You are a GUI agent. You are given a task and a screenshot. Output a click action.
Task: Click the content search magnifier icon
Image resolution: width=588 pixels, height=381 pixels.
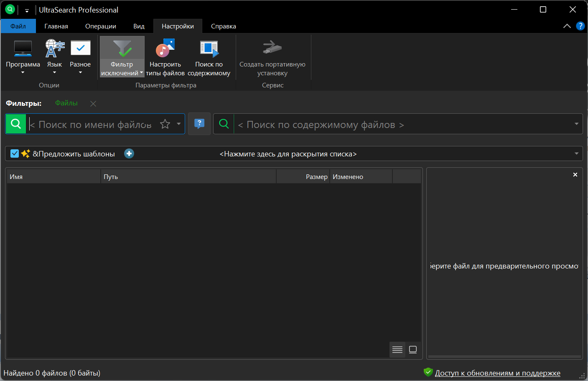pos(224,124)
